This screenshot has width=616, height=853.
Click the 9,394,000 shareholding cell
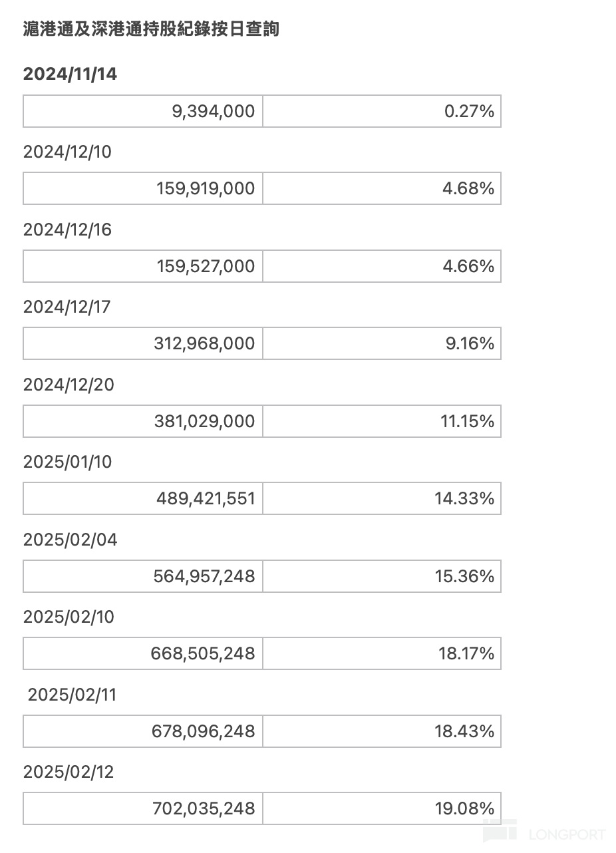coord(143,111)
